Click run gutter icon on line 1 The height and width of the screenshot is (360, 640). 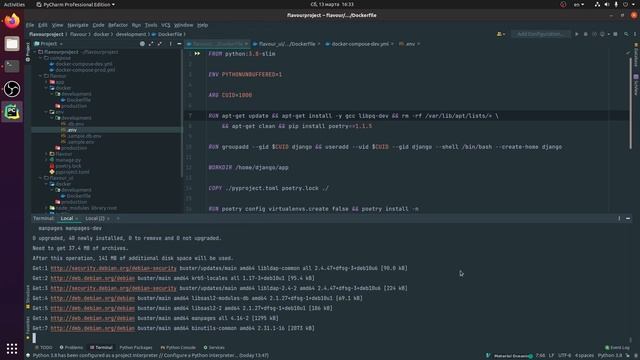point(197,53)
